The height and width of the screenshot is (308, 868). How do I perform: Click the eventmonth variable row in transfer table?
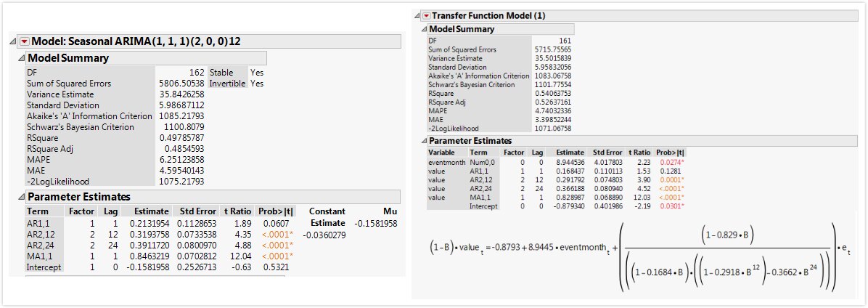557,161
